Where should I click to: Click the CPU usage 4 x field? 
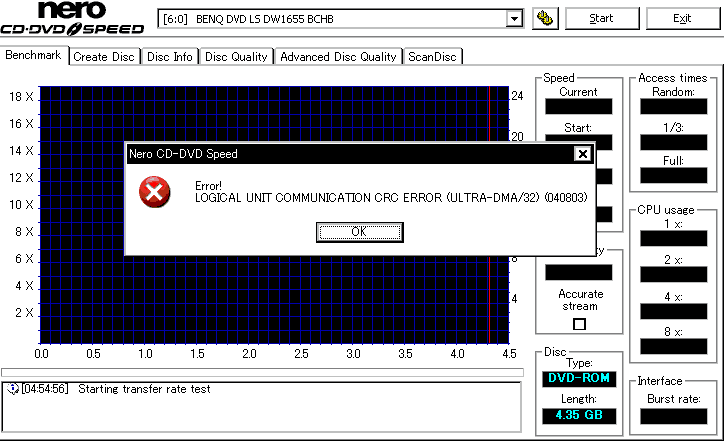click(x=674, y=311)
